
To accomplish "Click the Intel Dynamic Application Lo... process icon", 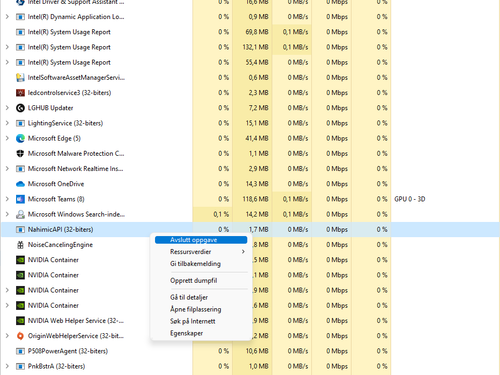I will [x=20, y=17].
